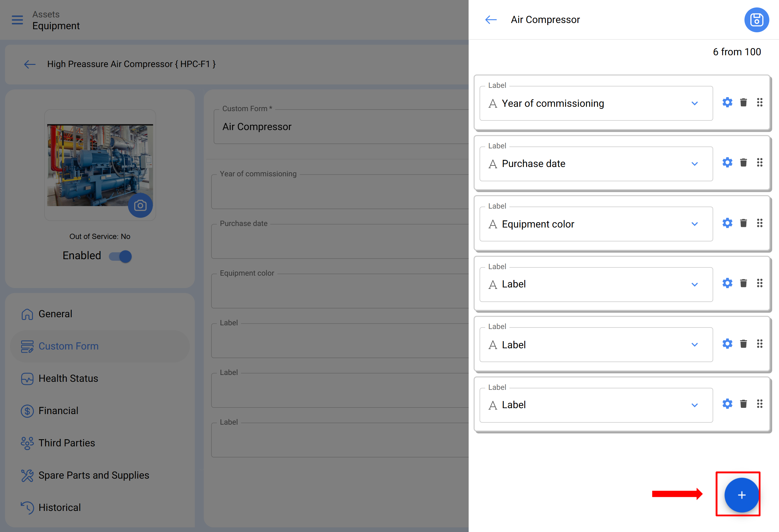Open the Financial section
Screen dimensions: 779x532
58,411
